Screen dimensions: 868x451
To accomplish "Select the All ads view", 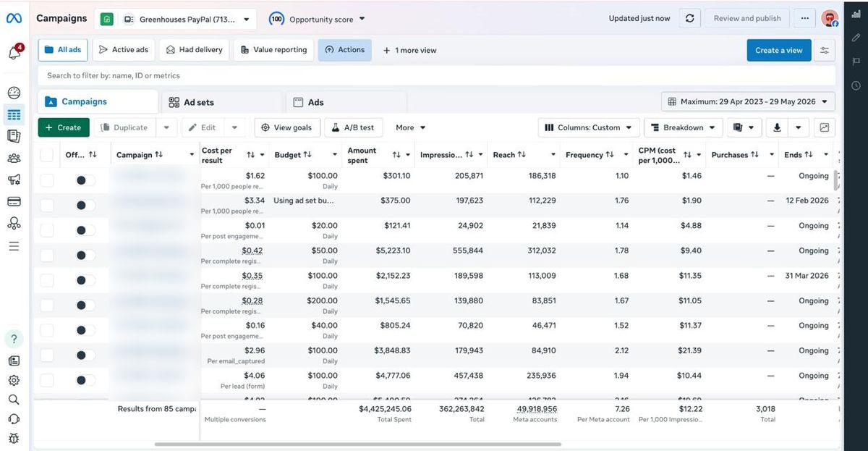I will [63, 50].
